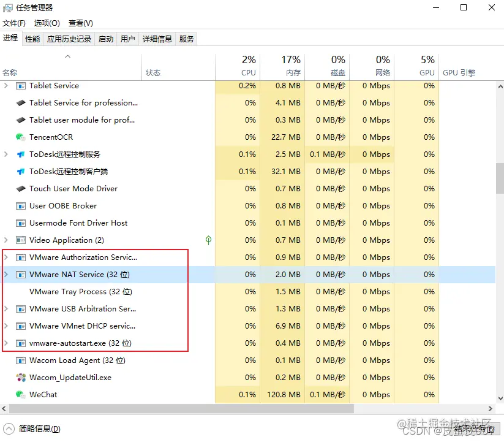Expand VMware NAT Service row
The height and width of the screenshot is (442, 504).
(6, 275)
